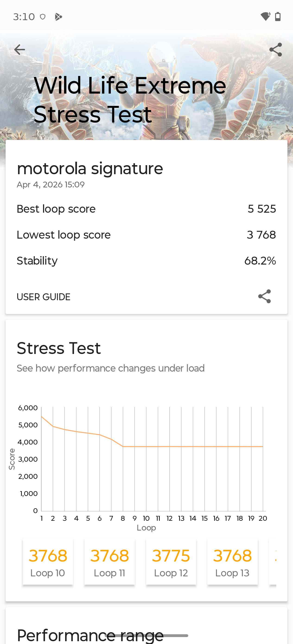Open the USER GUIDE link
This screenshot has width=293, height=644.
[44, 297]
